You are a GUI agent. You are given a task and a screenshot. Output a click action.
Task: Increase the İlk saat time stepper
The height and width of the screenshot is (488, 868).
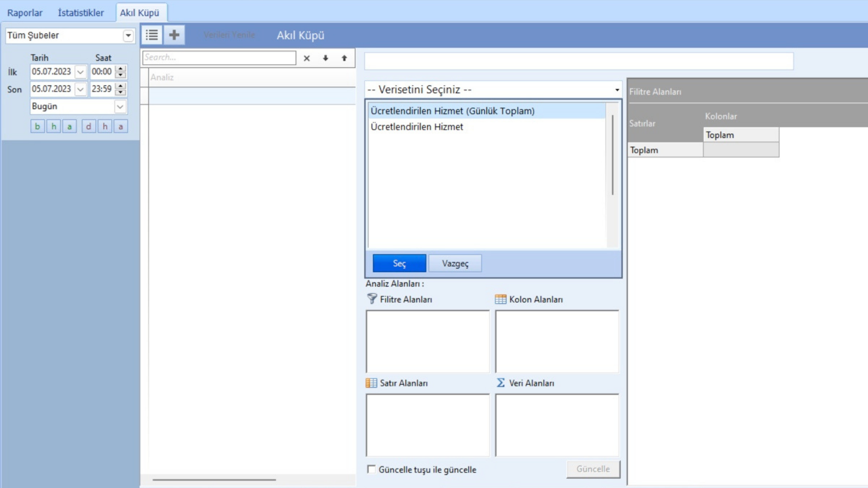(120, 69)
